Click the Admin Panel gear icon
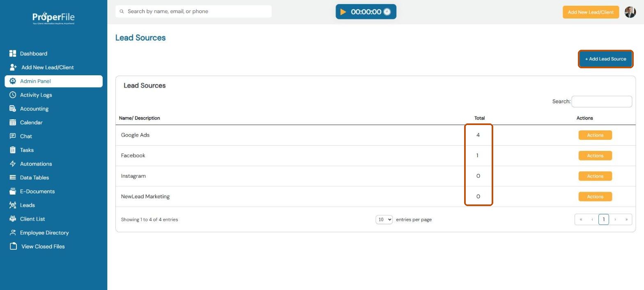 coord(13,81)
